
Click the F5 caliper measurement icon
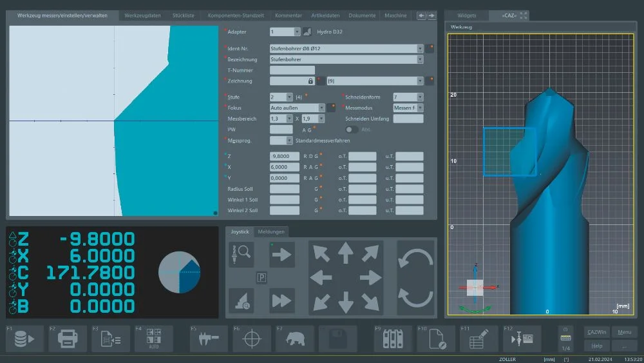click(209, 338)
